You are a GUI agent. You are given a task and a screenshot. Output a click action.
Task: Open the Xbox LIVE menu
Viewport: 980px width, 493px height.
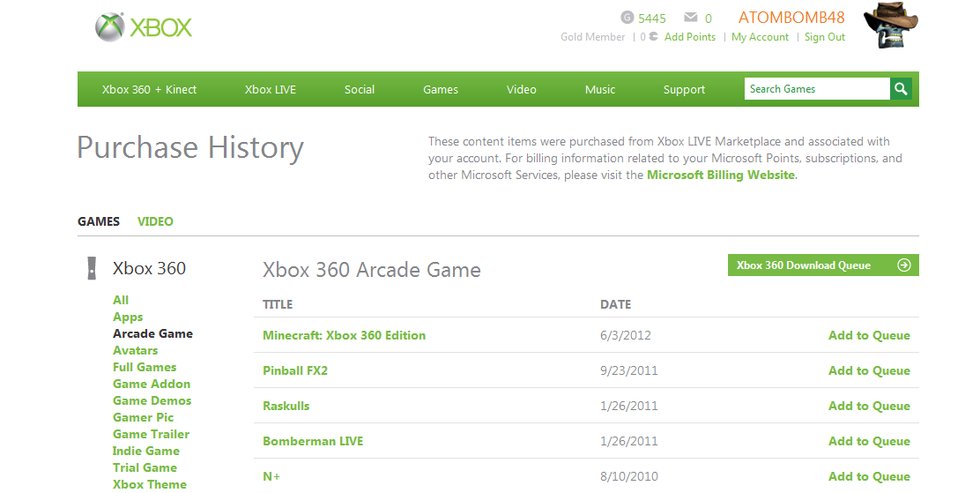coord(271,89)
